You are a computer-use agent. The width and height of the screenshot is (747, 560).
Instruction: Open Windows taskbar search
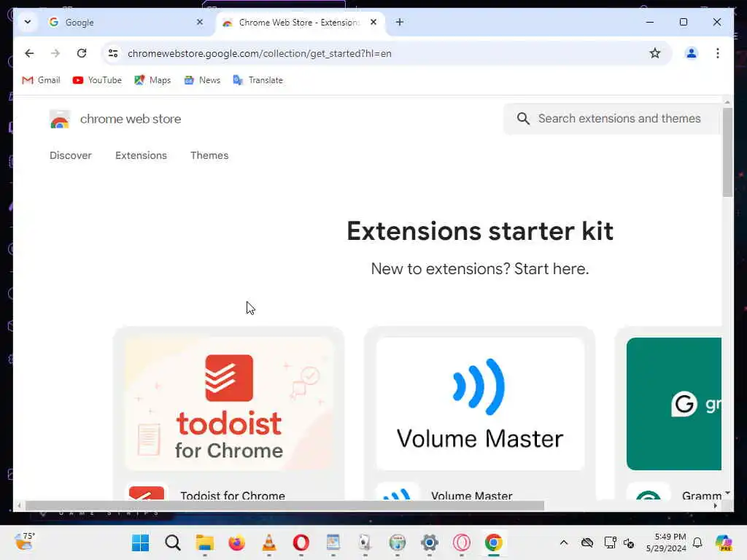173,542
